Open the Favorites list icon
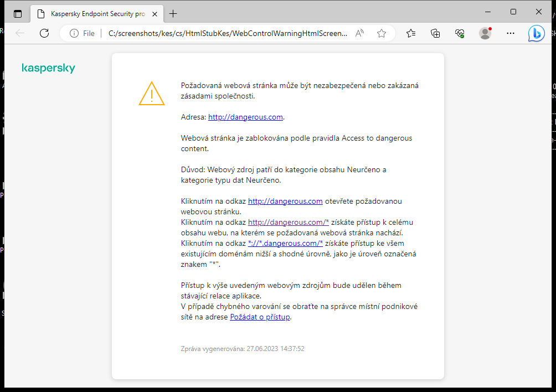Viewport: 556px width, 392px height. (411, 33)
